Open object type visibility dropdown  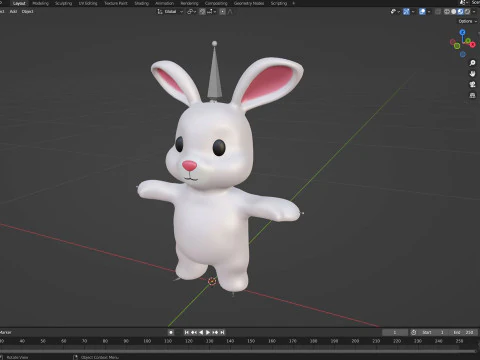pos(395,12)
